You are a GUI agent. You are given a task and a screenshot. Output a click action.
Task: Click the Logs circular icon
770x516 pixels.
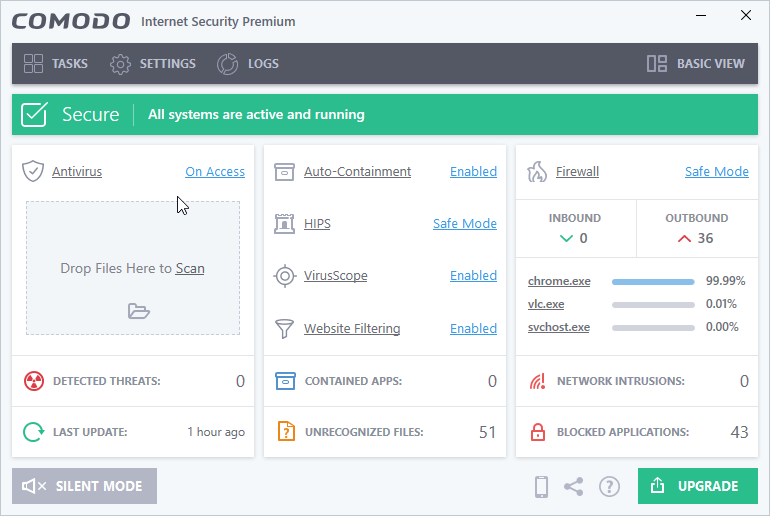click(227, 64)
